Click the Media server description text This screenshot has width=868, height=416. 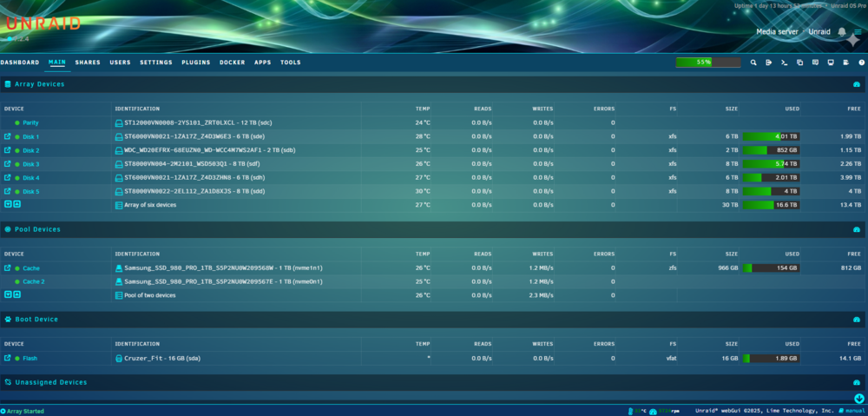[x=777, y=31]
